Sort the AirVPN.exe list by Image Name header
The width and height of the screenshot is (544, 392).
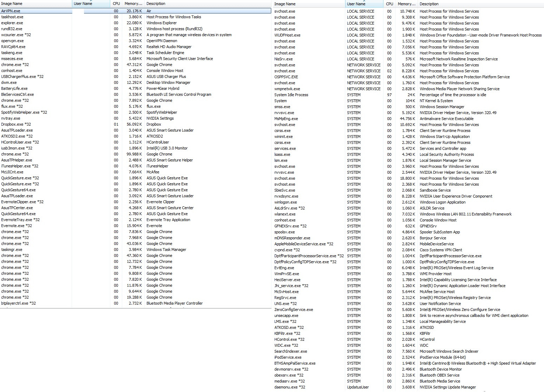tap(36, 4)
